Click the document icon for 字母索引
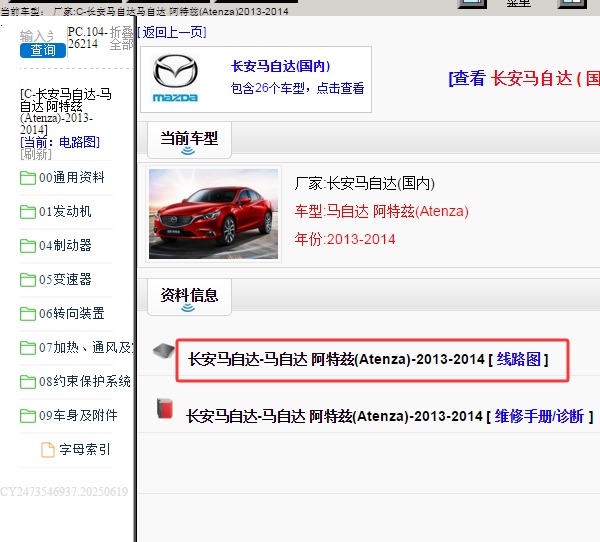This screenshot has width=600, height=542. 48,450
